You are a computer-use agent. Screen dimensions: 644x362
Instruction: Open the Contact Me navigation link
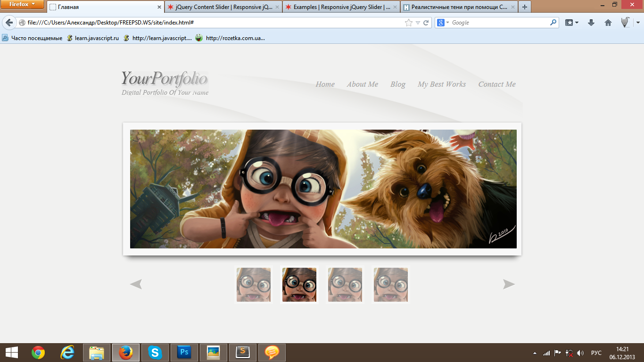coord(497,84)
